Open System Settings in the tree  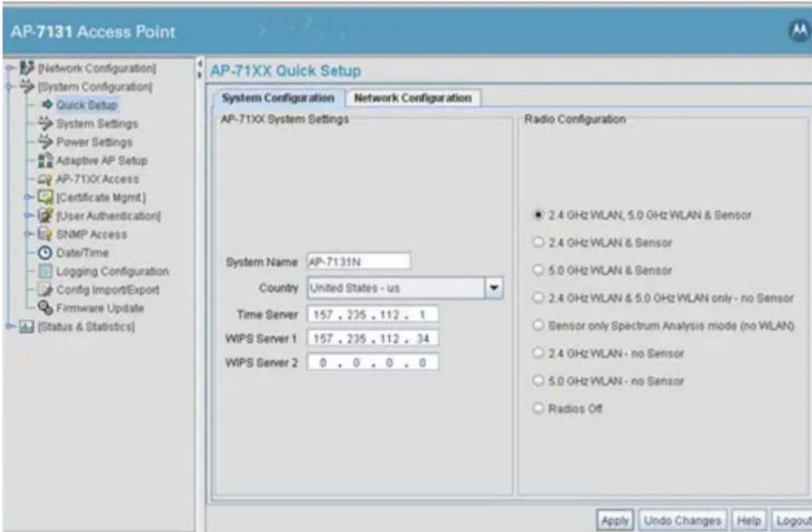[97, 123]
